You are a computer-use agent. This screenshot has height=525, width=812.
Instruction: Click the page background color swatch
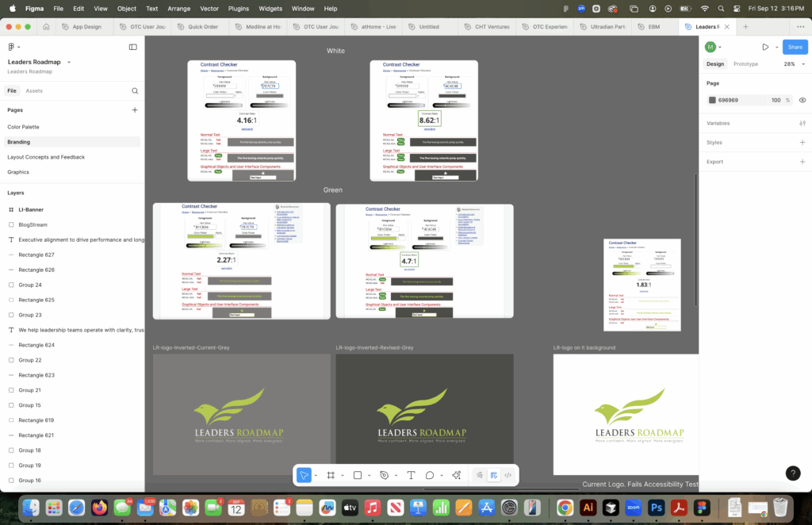coord(712,100)
